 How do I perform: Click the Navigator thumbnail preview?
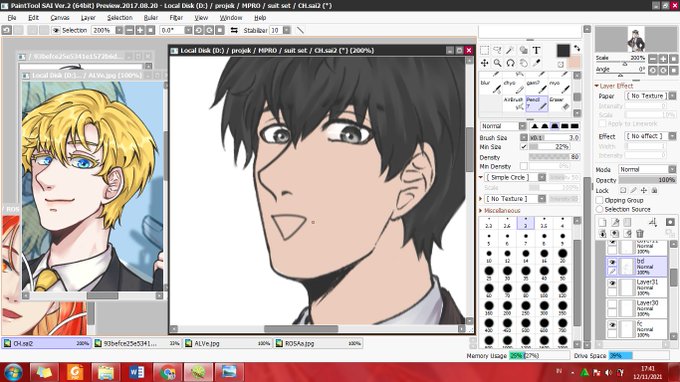tap(636, 39)
